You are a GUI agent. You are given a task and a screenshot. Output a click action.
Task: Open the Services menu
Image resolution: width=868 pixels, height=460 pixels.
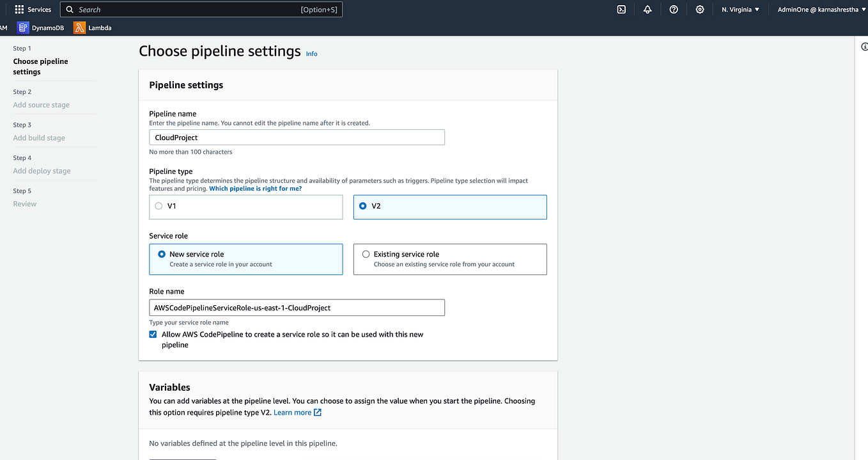click(x=33, y=9)
